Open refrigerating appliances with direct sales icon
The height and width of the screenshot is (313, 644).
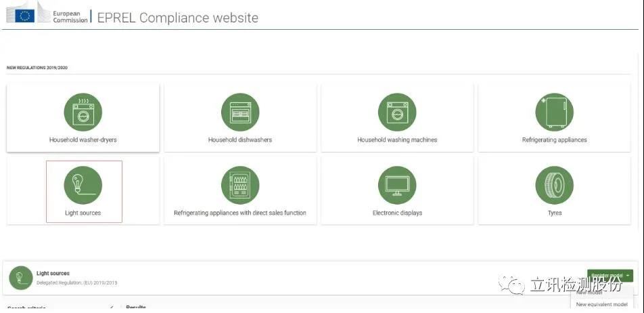pos(240,185)
